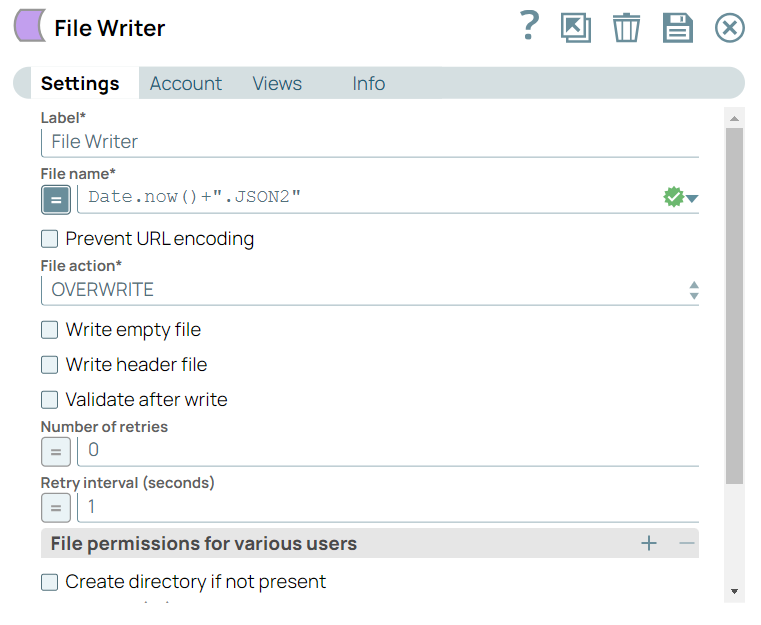Go to the Info tab
This screenshot has height=625, width=761.
368,84
